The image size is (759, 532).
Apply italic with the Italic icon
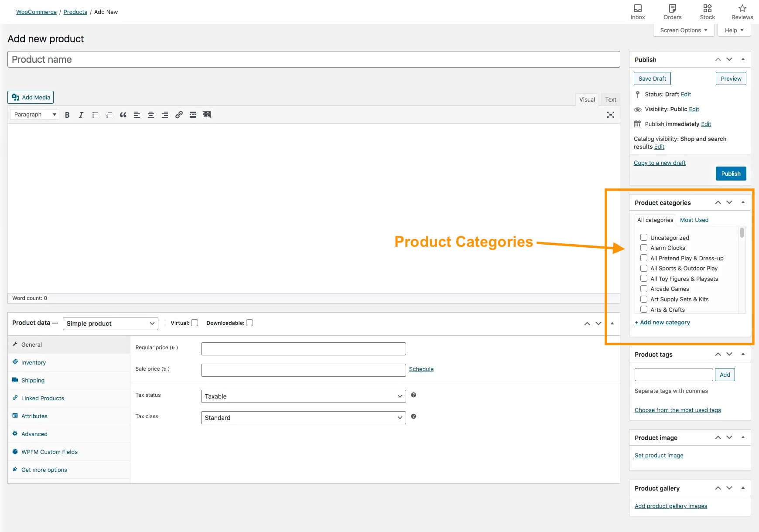pyautogui.click(x=81, y=115)
